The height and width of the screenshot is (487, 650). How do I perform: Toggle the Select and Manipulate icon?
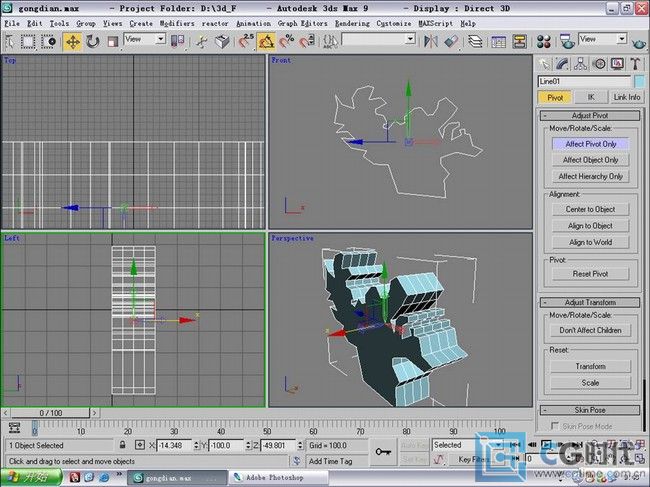tap(202, 42)
